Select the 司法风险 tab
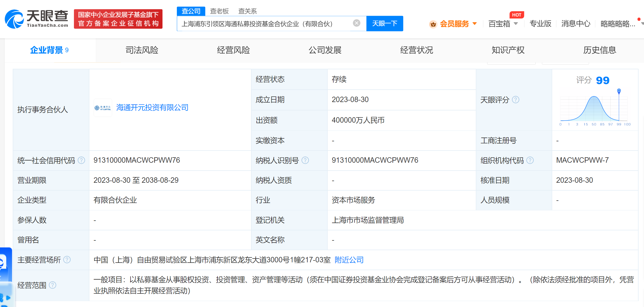Viewport: 644px width, 307px height. [x=142, y=50]
